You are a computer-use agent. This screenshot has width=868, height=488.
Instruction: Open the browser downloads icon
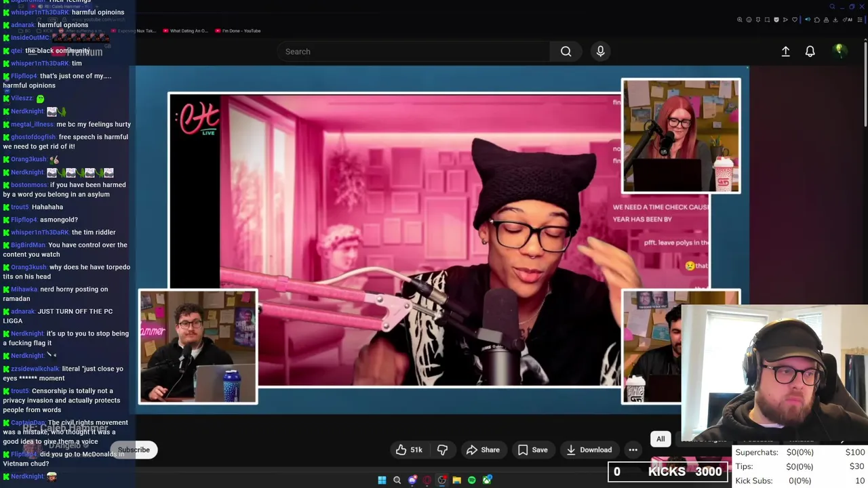click(x=835, y=20)
